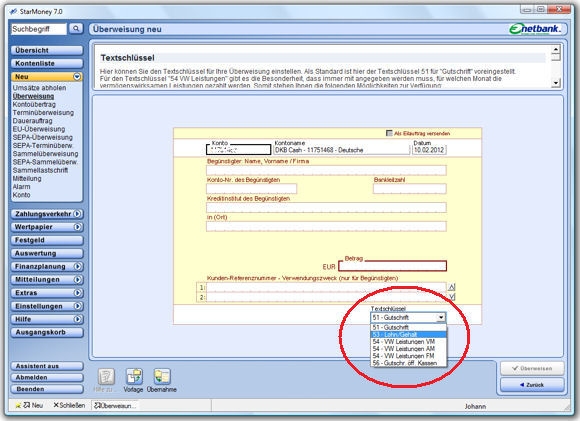Click the Bankleitzahl field
The height and width of the screenshot is (421, 580).
410,189
